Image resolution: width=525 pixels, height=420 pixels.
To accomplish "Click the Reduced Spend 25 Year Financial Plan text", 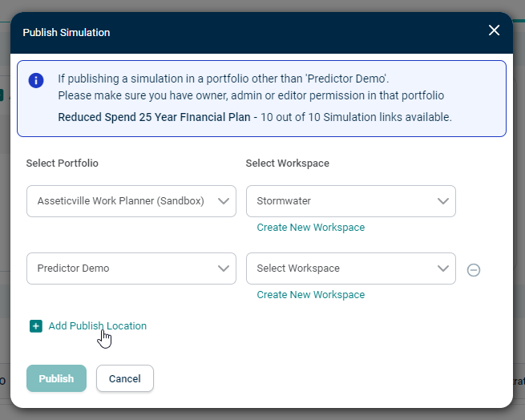I will pyautogui.click(x=154, y=117).
